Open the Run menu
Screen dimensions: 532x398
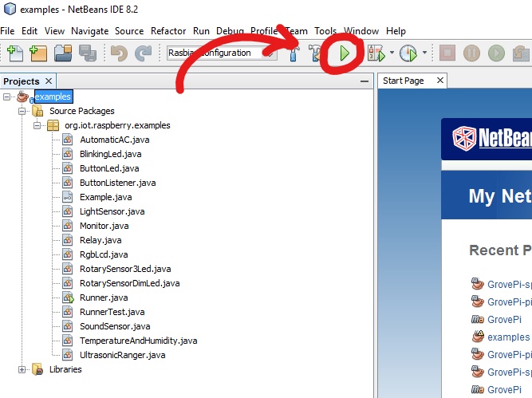[201, 31]
